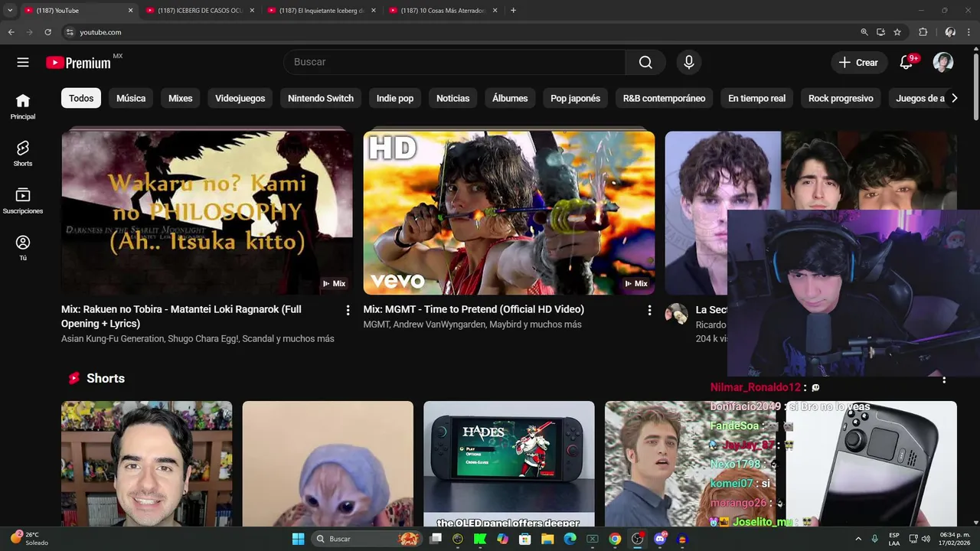The height and width of the screenshot is (551, 980).
Task: Close the first YouTube browser tab
Action: tap(130, 11)
